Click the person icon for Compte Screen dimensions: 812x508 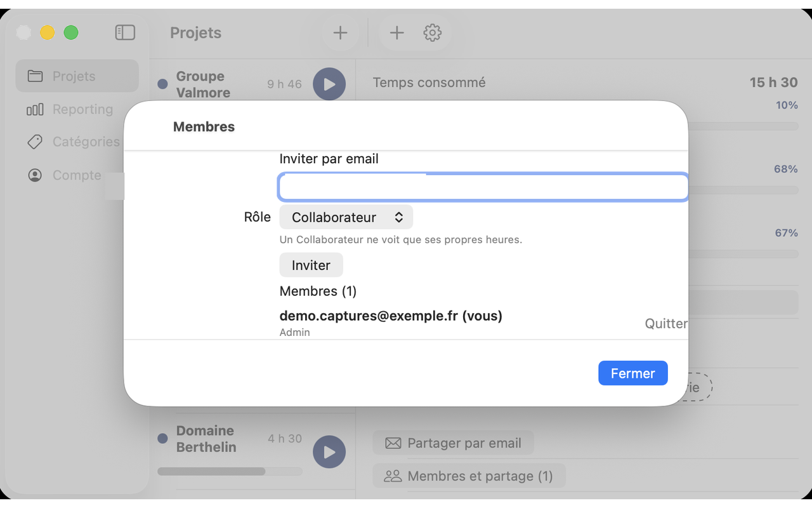(35, 175)
